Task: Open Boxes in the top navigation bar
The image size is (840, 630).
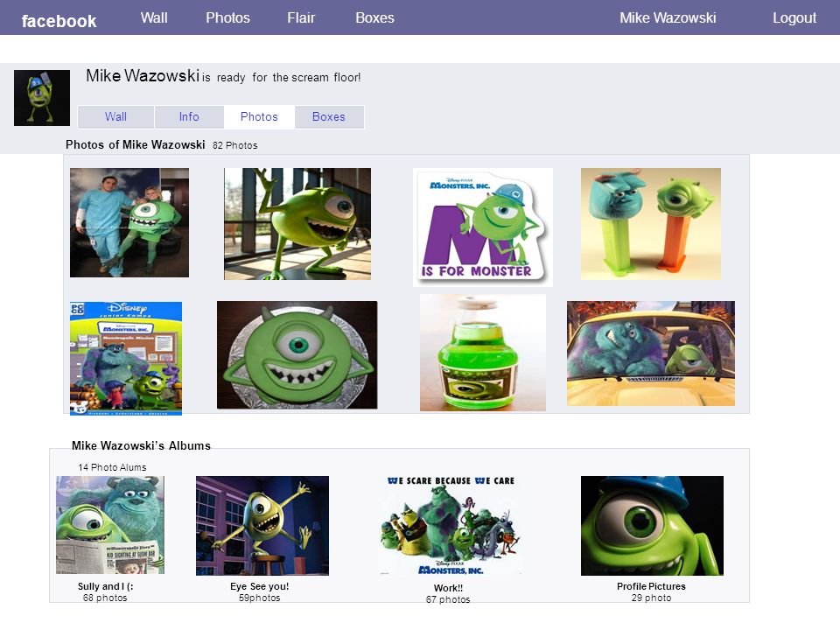Action: tap(375, 17)
